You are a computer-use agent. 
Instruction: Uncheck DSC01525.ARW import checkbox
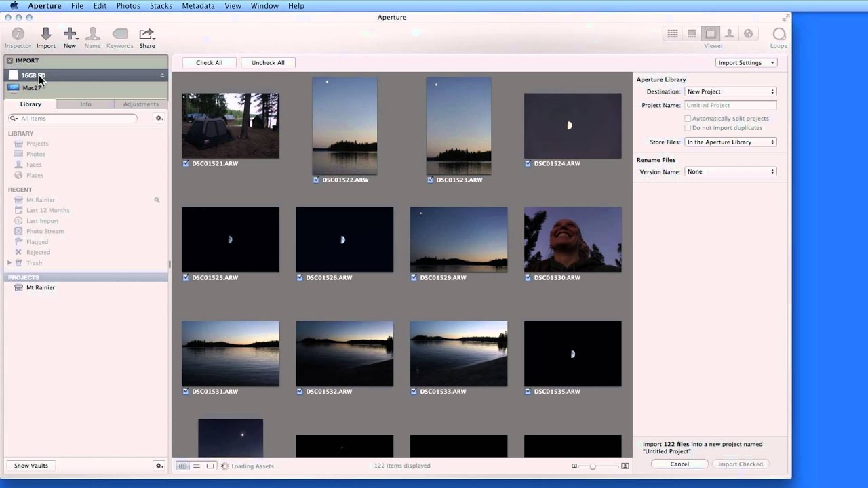pyautogui.click(x=186, y=277)
